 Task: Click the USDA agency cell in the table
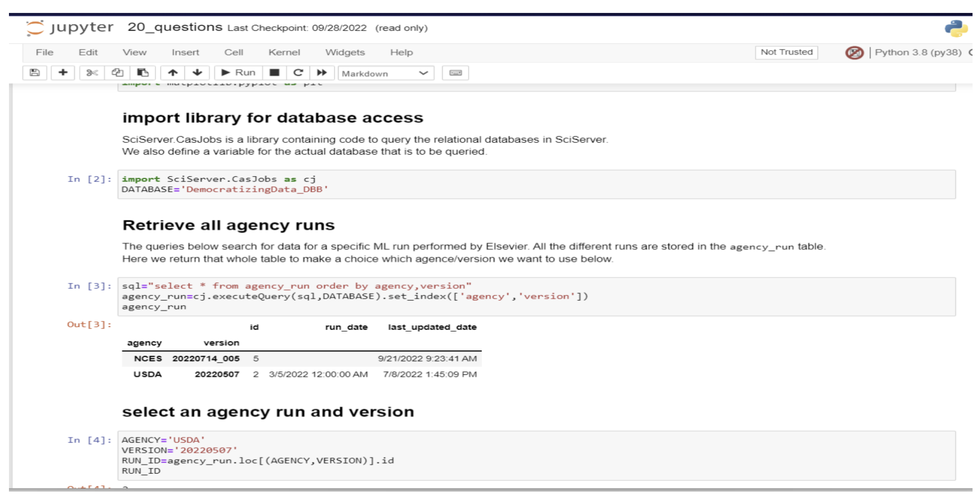[148, 374]
